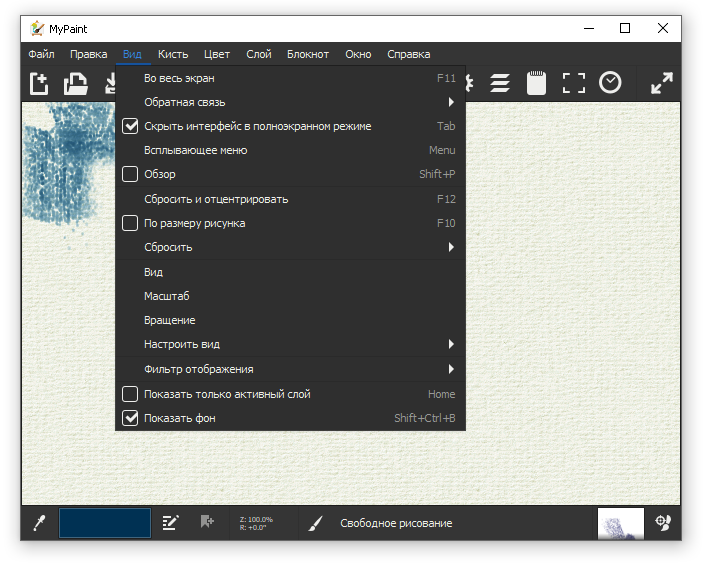727x566 pixels.
Task: Click the Вращение menu entry
Action: [290, 320]
